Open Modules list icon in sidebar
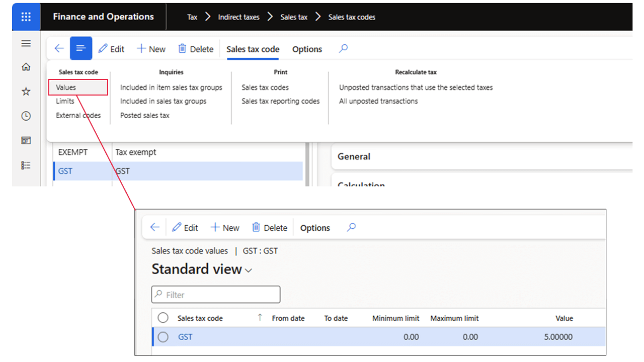Viewport: 644px width, 362px height. pos(26,165)
